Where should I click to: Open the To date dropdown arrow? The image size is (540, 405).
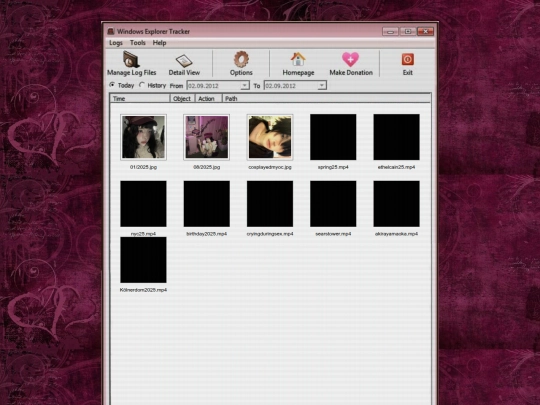tap(322, 85)
